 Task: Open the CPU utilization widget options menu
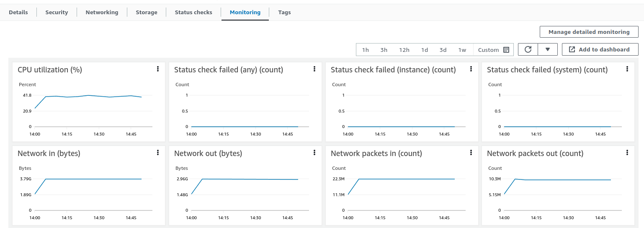(x=158, y=69)
